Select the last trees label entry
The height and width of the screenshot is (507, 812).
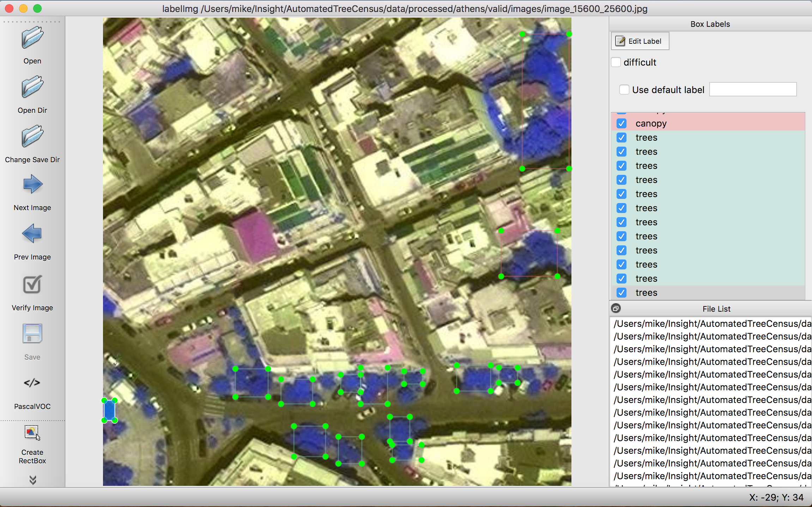coord(646,293)
